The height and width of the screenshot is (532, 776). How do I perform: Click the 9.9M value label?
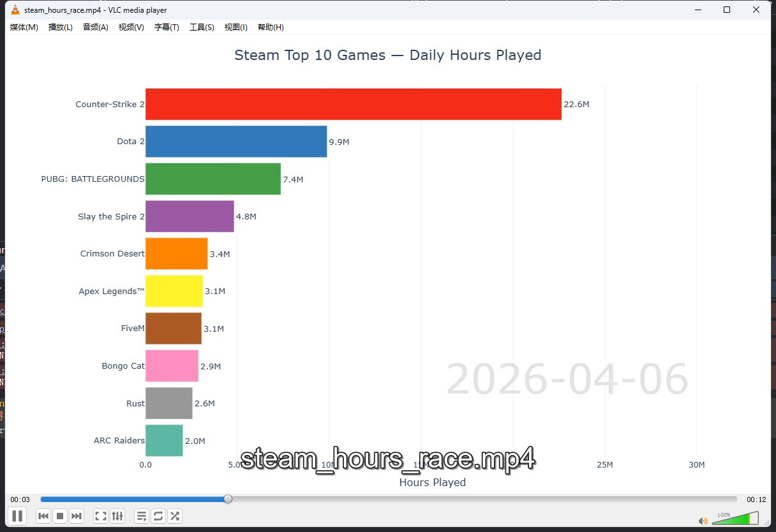point(339,142)
